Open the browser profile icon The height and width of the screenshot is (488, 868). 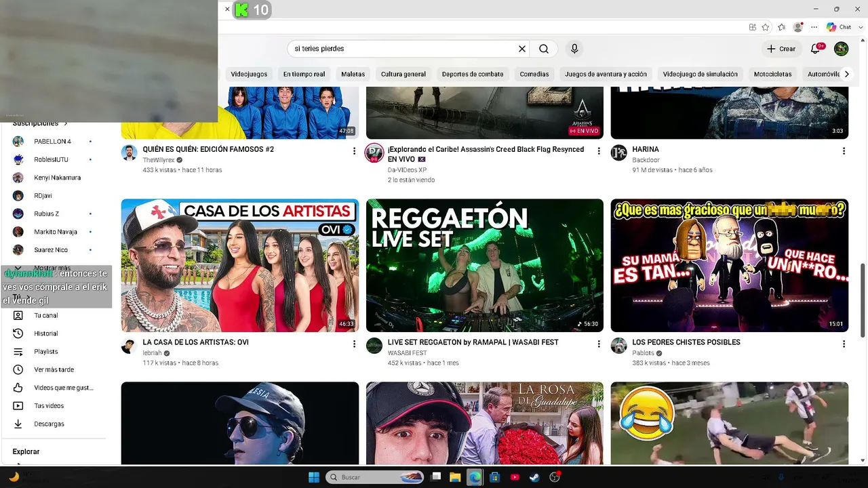tap(798, 27)
